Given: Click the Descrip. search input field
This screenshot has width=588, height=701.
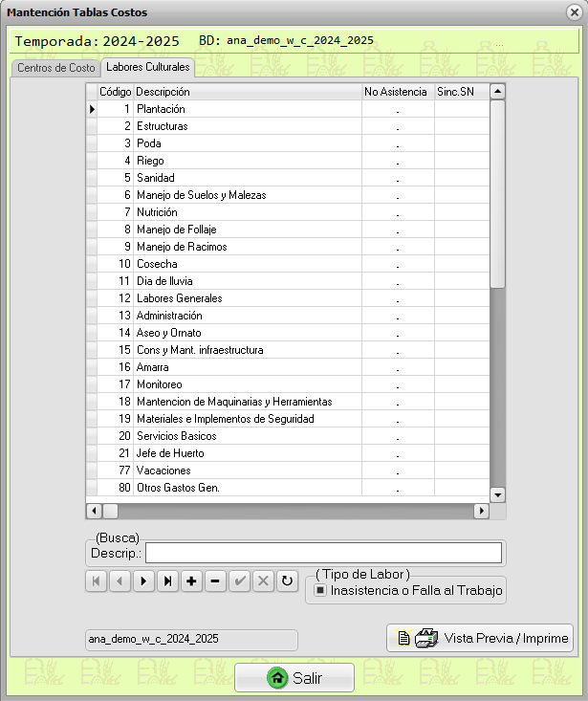Looking at the screenshot, I should tap(323, 553).
